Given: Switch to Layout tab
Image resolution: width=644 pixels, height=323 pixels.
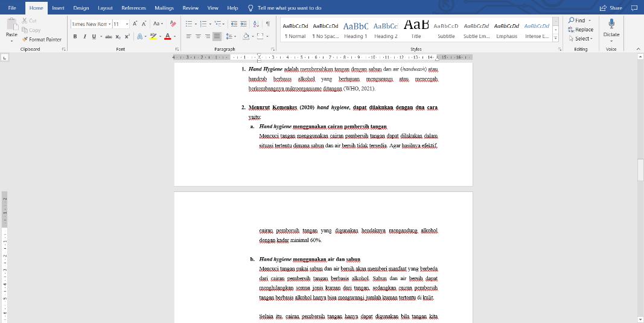Looking at the screenshot, I should pos(105,8).
